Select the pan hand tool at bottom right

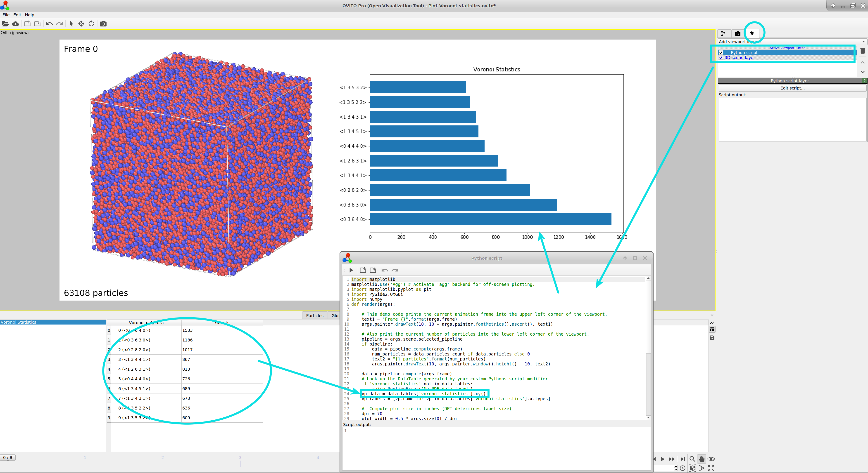(x=702, y=459)
